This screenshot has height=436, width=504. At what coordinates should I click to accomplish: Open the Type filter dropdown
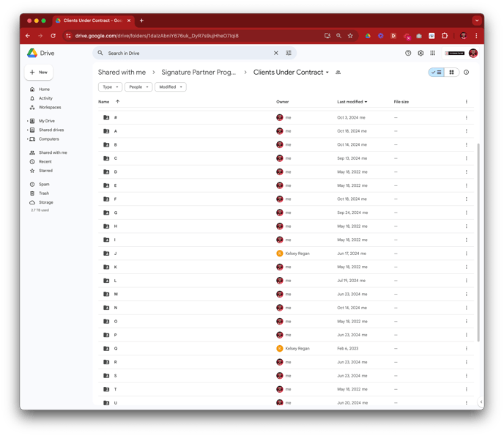click(x=110, y=87)
